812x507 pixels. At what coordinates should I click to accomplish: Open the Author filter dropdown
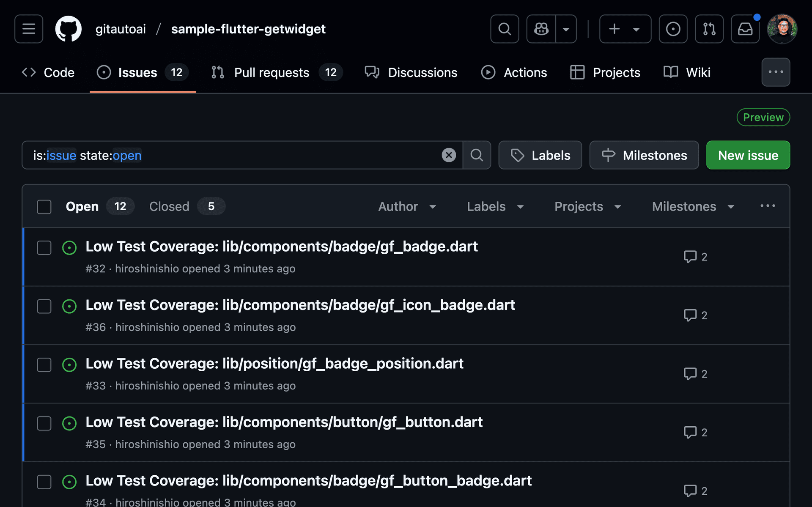[407, 207]
